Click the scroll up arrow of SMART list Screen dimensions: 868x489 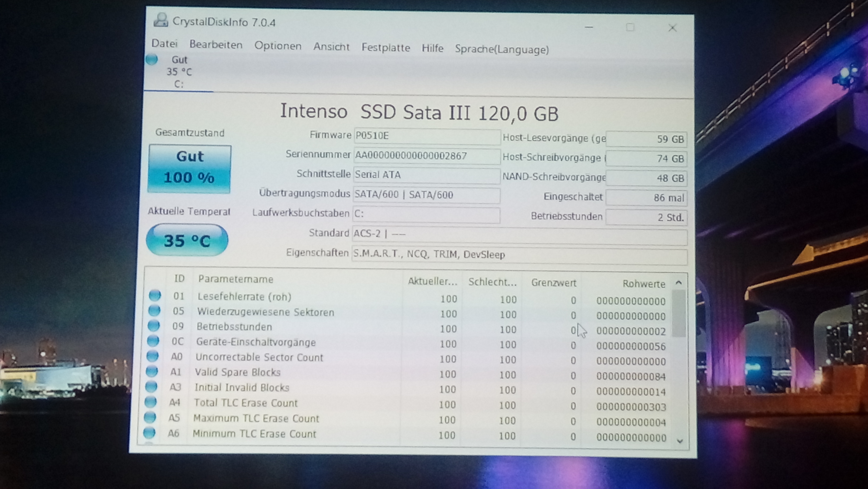[679, 283]
